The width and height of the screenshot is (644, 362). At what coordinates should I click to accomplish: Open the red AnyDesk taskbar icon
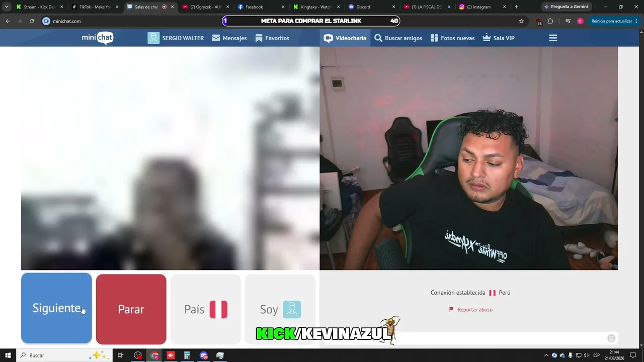[171, 355]
